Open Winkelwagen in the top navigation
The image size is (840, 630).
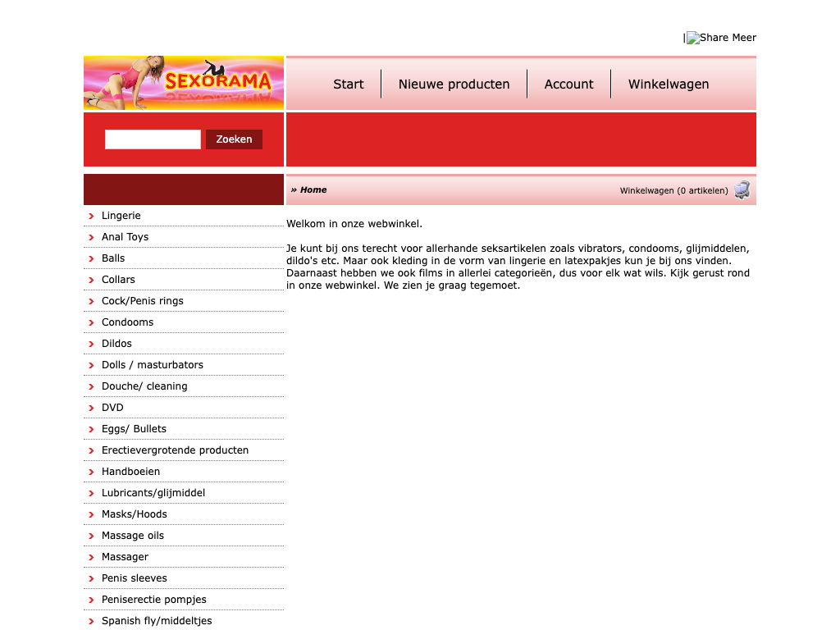669,84
